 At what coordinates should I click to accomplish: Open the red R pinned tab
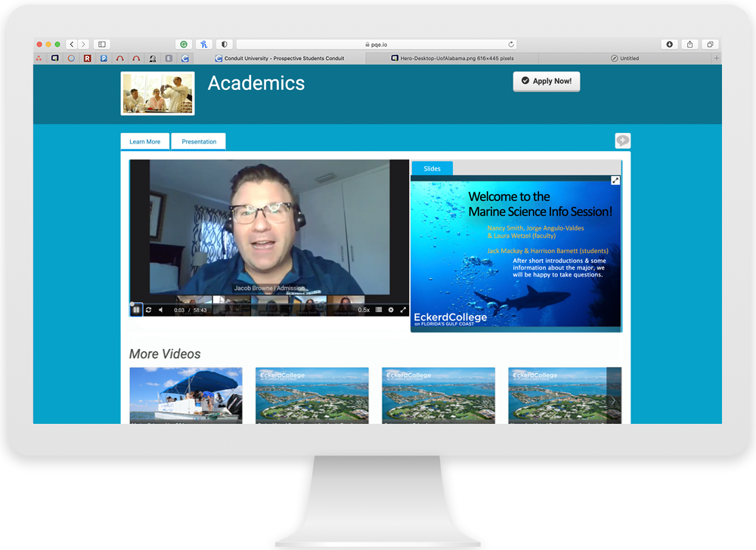[x=87, y=58]
